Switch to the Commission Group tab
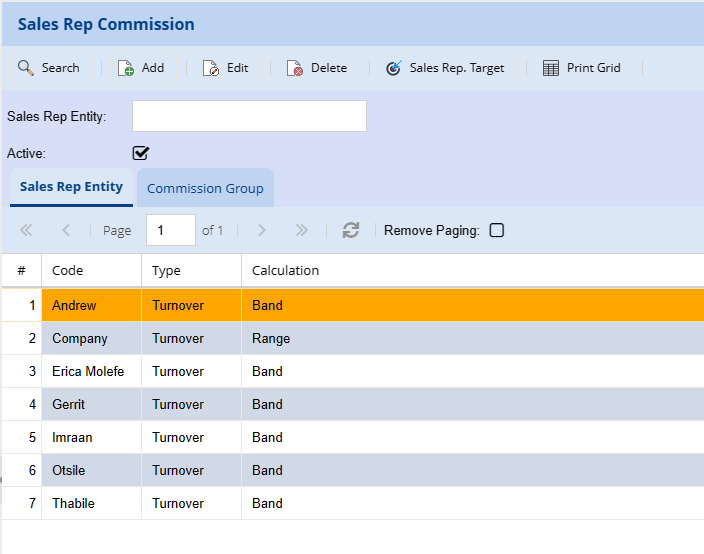704x554 pixels. pyautogui.click(x=205, y=188)
